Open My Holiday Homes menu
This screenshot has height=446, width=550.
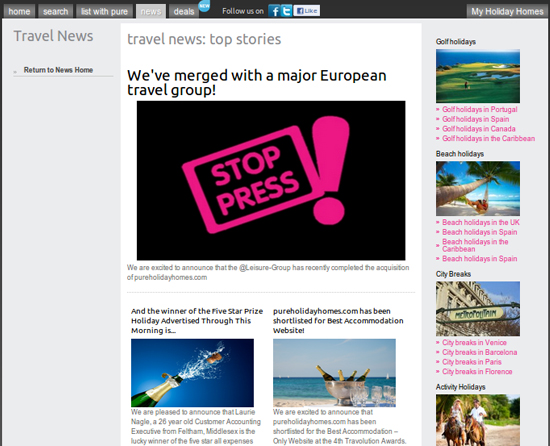pos(507,12)
